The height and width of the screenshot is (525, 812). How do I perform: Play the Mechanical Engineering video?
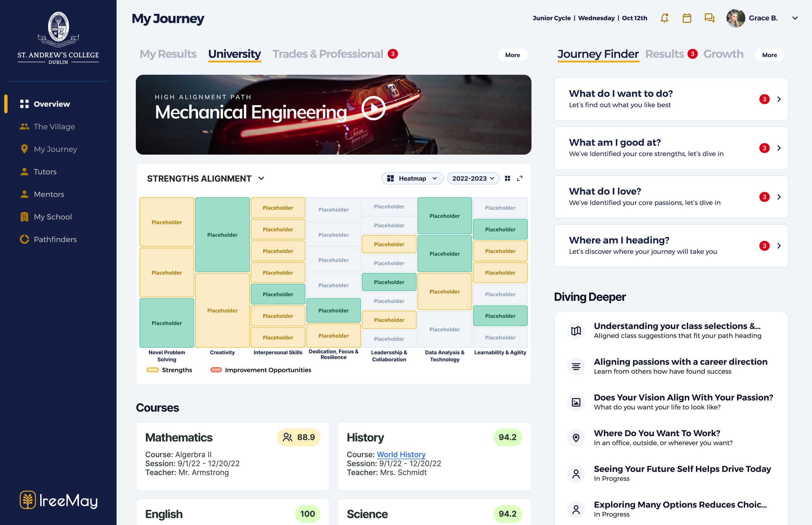(373, 109)
